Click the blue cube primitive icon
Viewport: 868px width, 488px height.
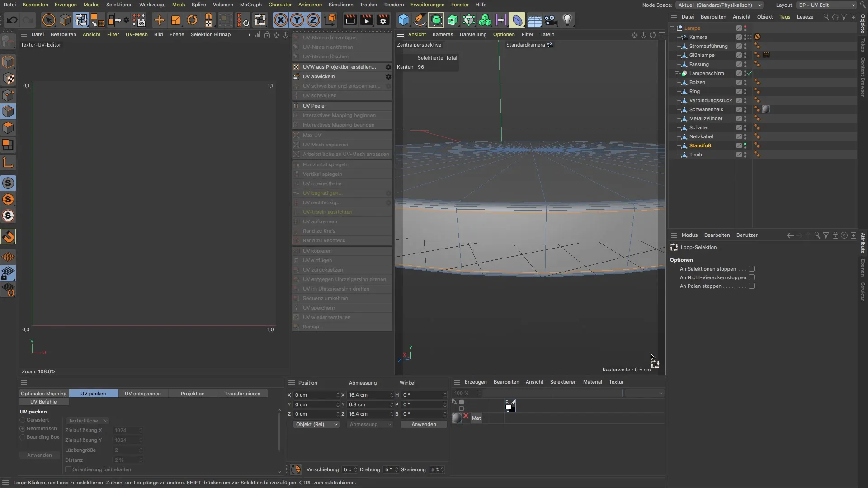pyautogui.click(x=403, y=20)
